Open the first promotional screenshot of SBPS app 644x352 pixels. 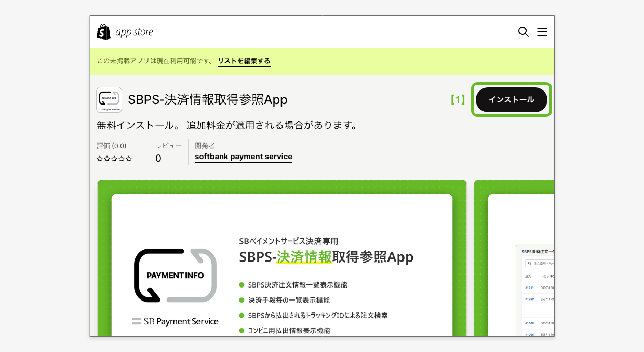click(x=282, y=258)
